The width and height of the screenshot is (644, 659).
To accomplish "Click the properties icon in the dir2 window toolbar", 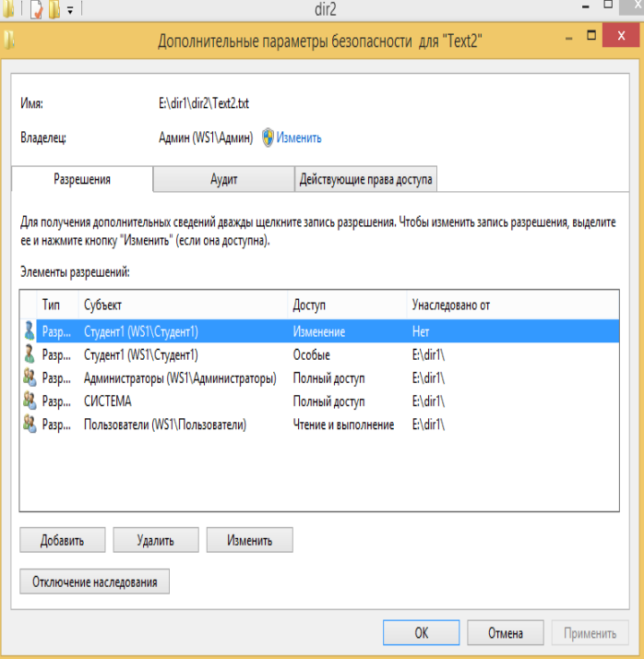I will click(x=36, y=9).
